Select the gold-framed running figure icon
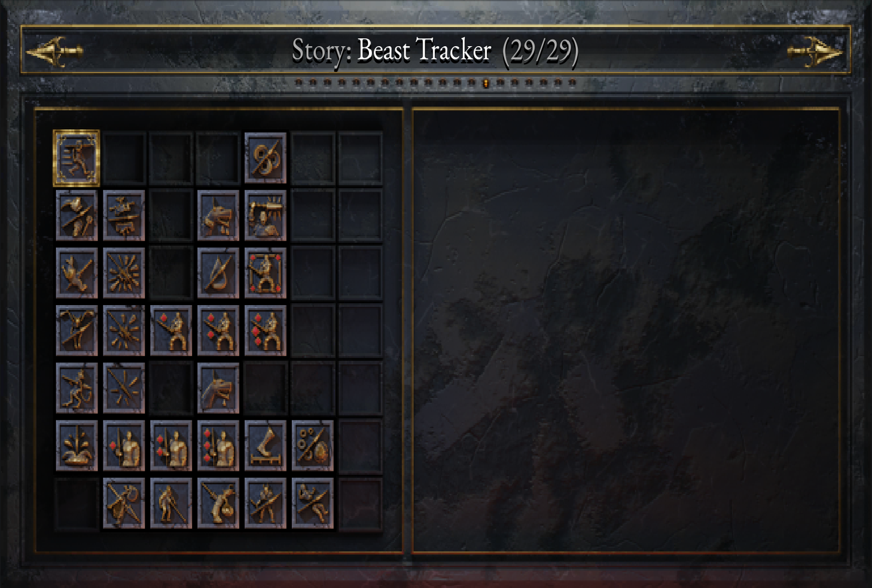Viewport: 872px width, 588px height. (76, 158)
